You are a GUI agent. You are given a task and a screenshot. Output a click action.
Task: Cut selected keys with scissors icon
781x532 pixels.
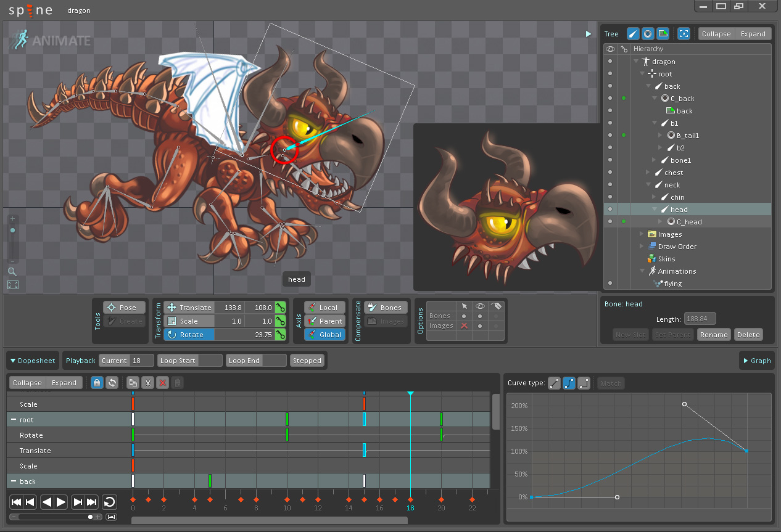point(147,383)
